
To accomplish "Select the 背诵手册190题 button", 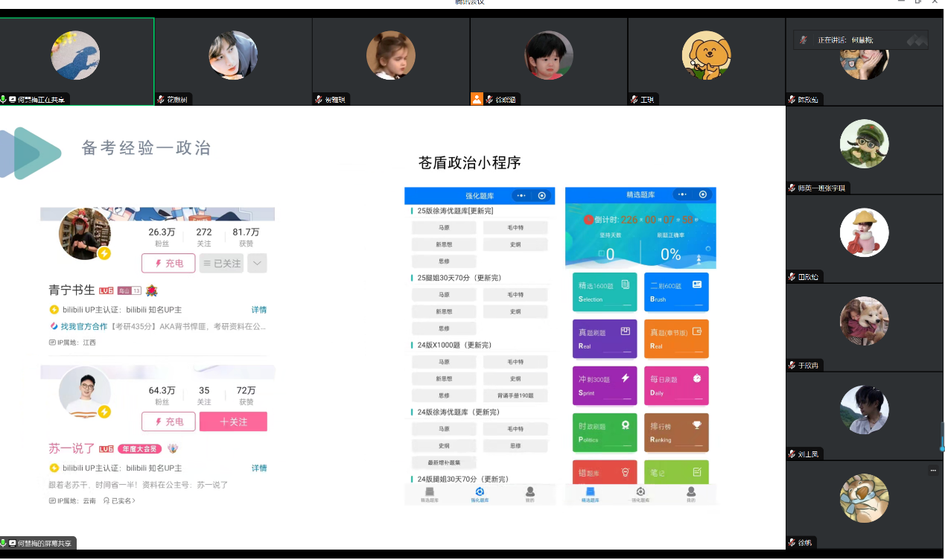I will (515, 395).
